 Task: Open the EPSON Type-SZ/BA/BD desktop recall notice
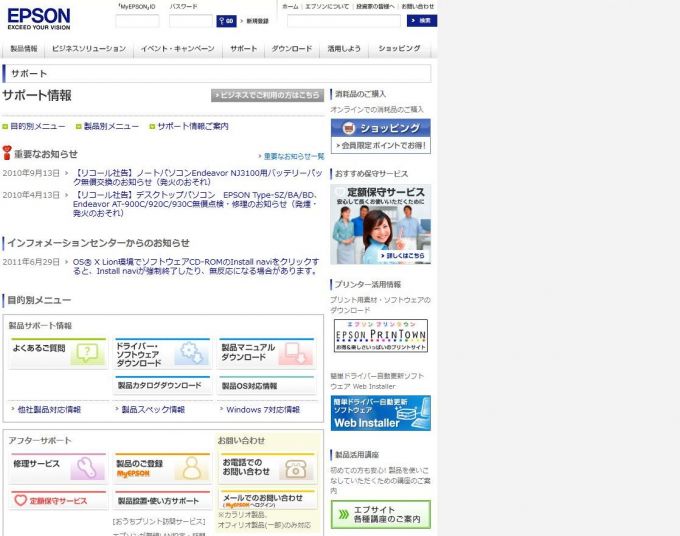195,204
